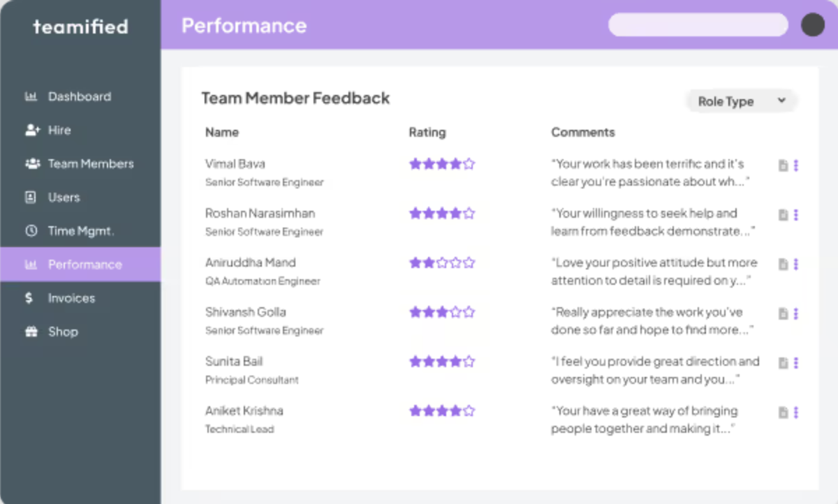The image size is (838, 504).
Task: Select the Performance menu item in sidebar
Action: (x=84, y=265)
